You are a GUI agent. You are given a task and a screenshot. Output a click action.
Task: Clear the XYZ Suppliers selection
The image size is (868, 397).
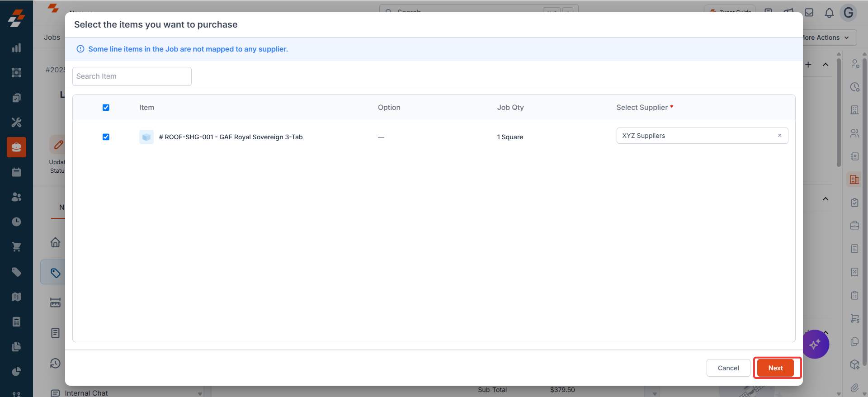click(779, 136)
